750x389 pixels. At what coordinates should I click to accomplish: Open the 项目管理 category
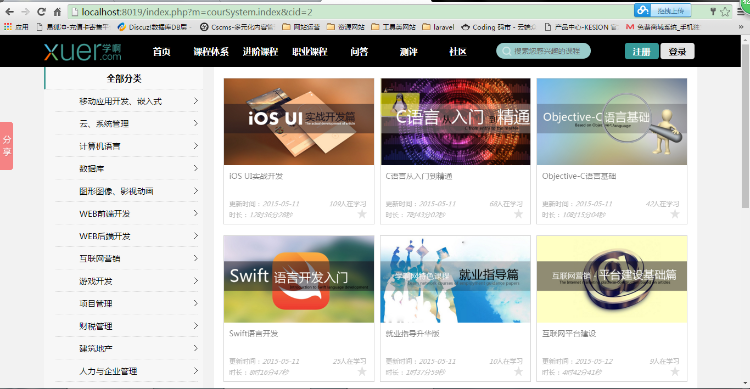point(96,303)
